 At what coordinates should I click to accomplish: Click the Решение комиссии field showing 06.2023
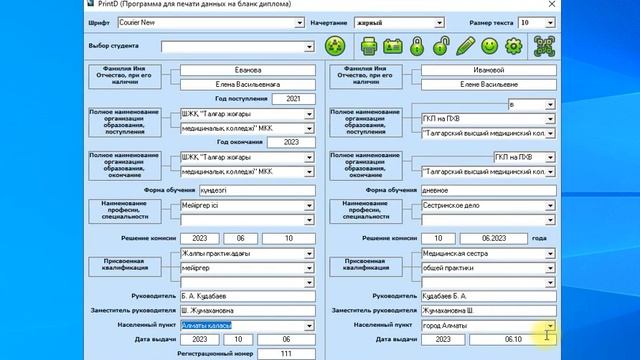click(x=493, y=238)
